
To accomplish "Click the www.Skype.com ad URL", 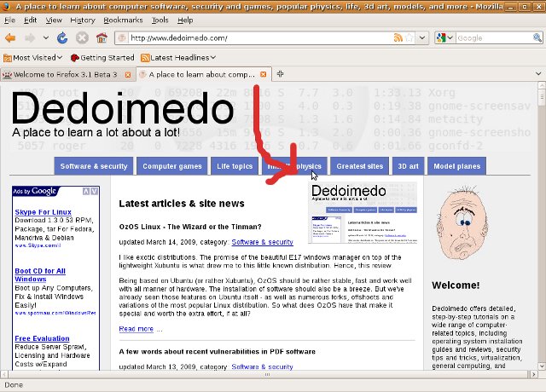I will [x=38, y=245].
